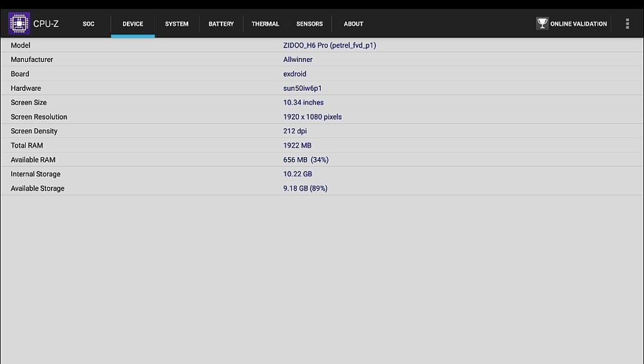Click the sun50iw6p1 hardware value
Screen dimensions: 644x364
click(302, 88)
